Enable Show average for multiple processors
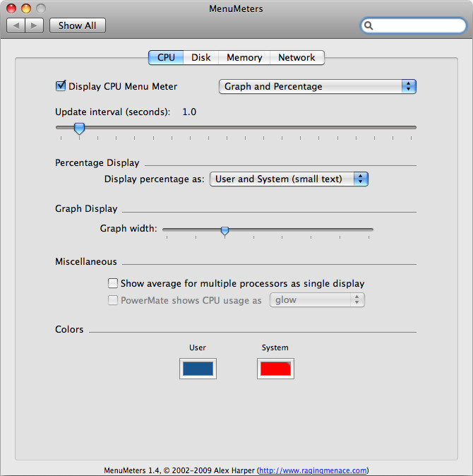Viewport: 473px width, 476px height. pos(113,283)
